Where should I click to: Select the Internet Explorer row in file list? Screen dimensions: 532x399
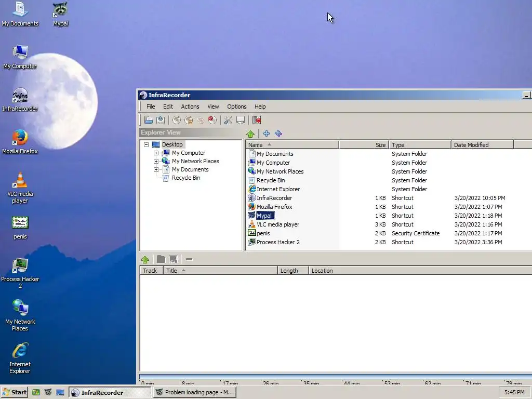point(389,189)
